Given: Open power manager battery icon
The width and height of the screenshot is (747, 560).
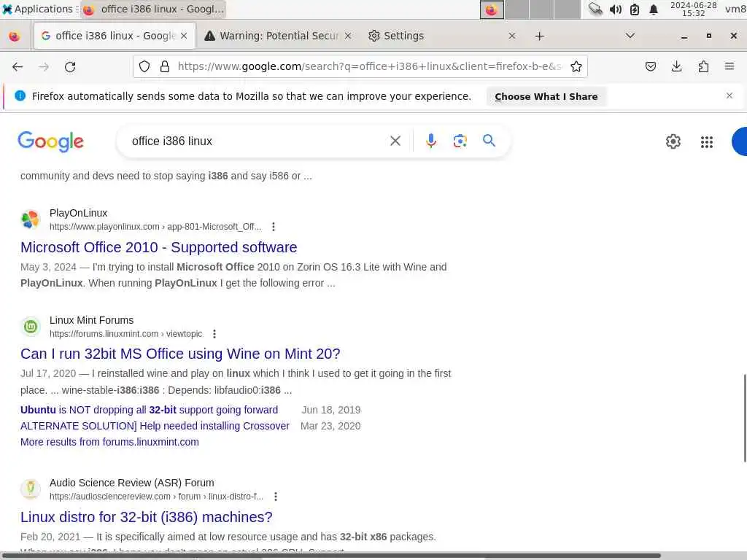Looking at the screenshot, I should [x=635, y=9].
